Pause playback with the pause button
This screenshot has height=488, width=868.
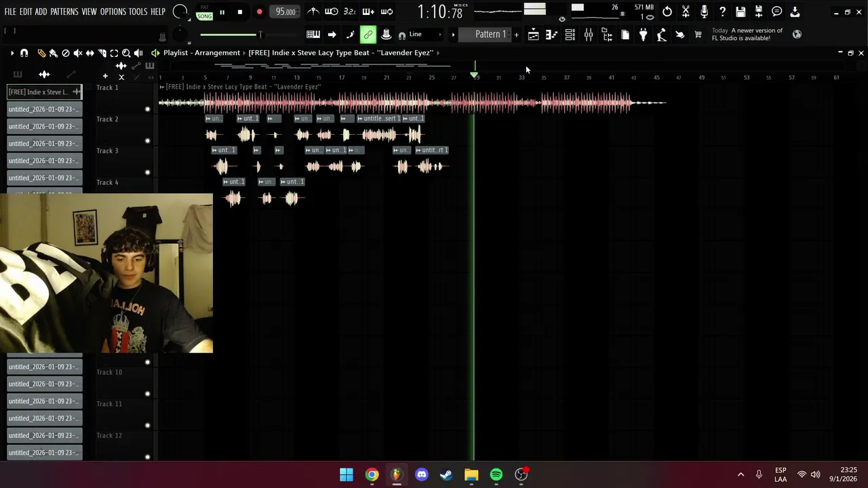coord(222,12)
